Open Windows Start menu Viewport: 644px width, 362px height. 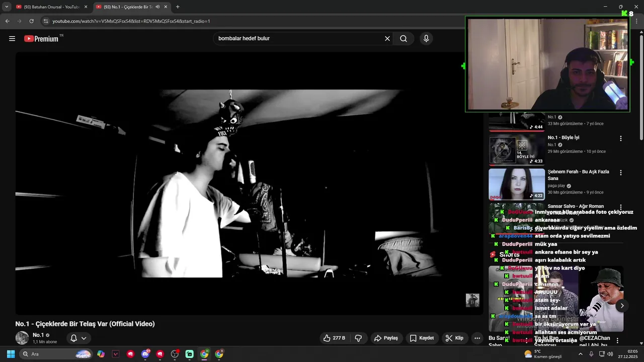tap(11, 354)
